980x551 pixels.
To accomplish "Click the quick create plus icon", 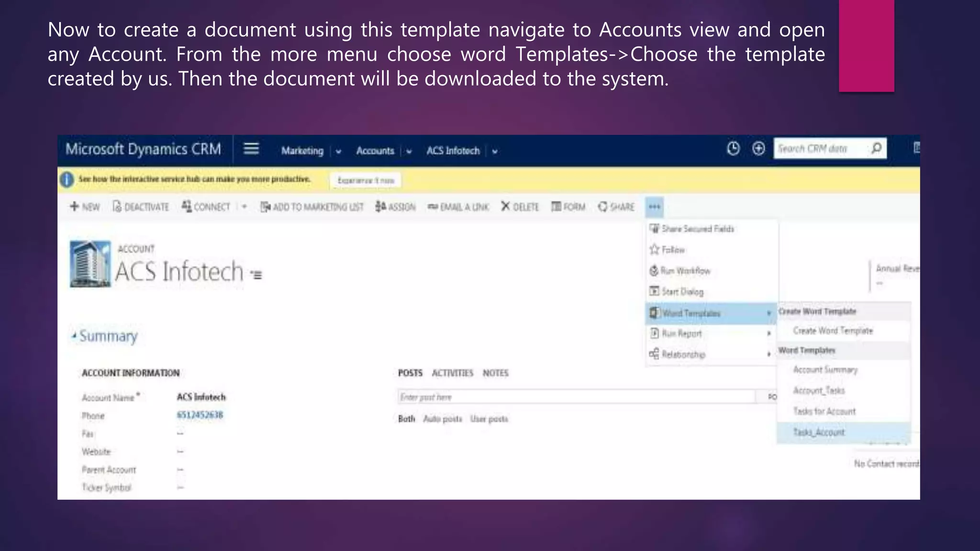I will point(758,149).
